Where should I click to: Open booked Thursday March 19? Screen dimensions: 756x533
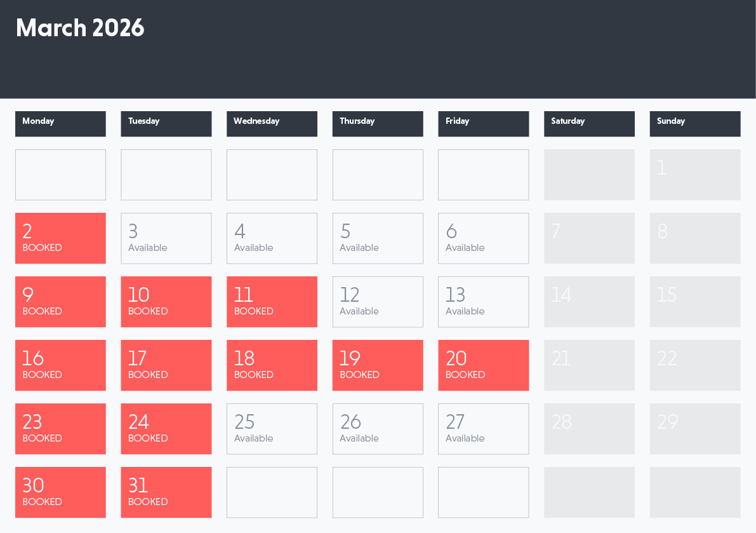[378, 365]
